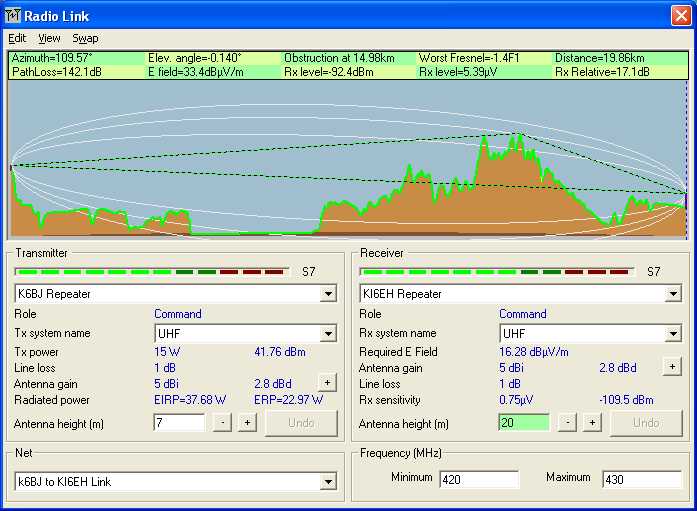Click the Maximum frequency input field
Image resolution: width=697 pixels, height=511 pixels.
(x=641, y=479)
